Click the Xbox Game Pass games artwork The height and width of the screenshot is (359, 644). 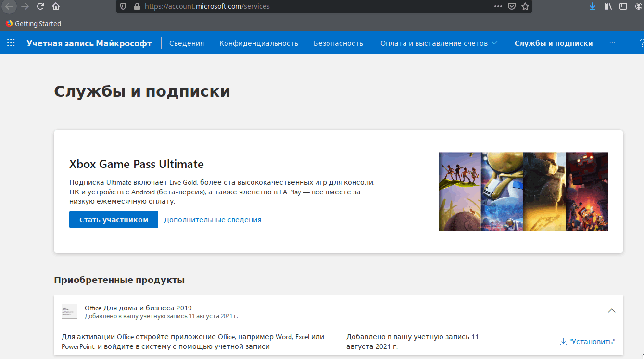(x=523, y=192)
